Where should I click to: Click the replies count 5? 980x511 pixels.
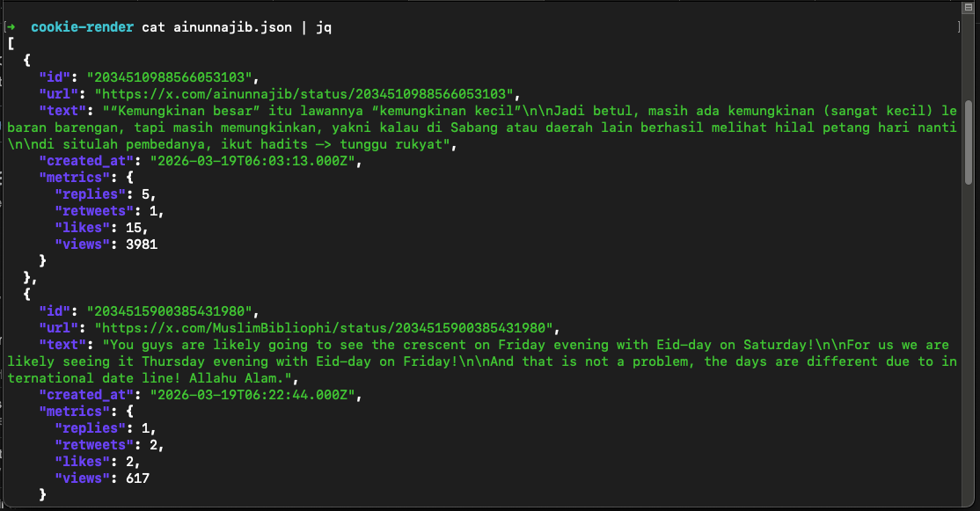[x=145, y=194]
